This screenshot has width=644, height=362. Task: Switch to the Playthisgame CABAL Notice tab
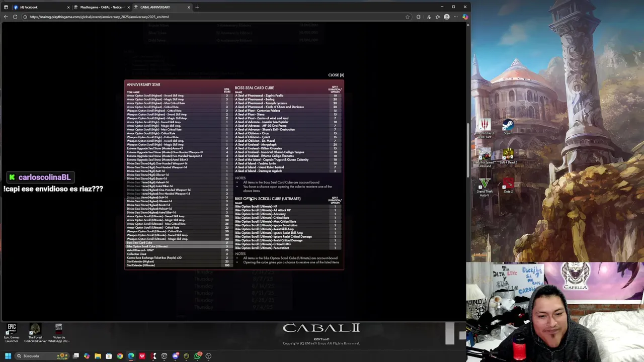click(101, 7)
